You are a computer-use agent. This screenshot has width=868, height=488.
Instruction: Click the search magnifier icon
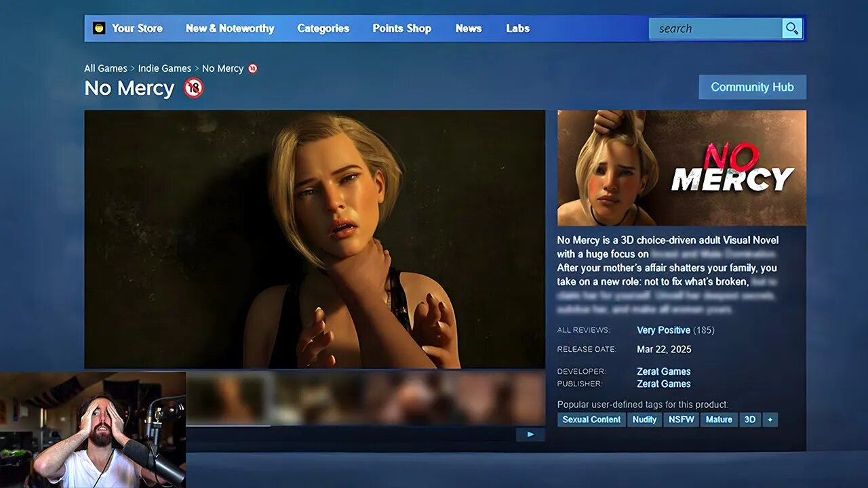pyautogui.click(x=792, y=28)
